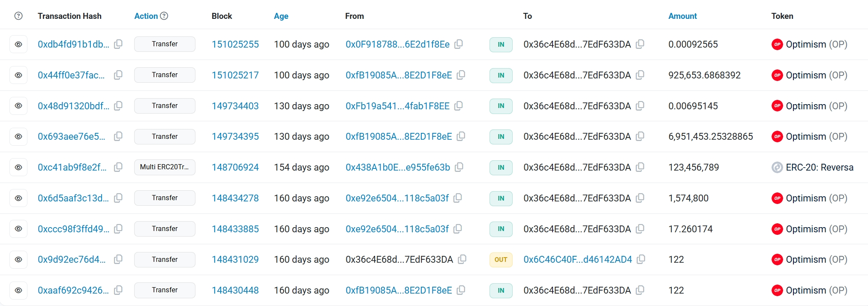Toggle eye preview for 0xdb4fd91b1db transaction
Viewport: 868px width, 306px height.
18,44
